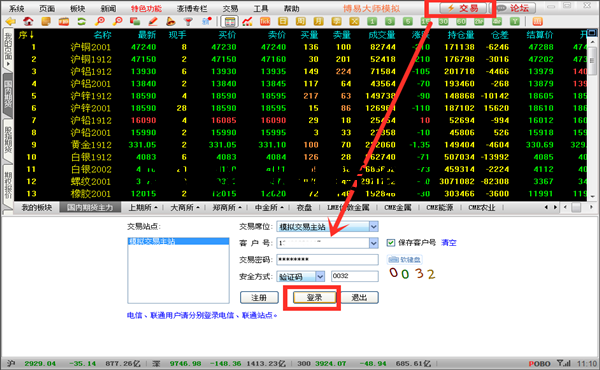
Task: Click the 软键盘 soft keyboard button
Action: [404, 259]
